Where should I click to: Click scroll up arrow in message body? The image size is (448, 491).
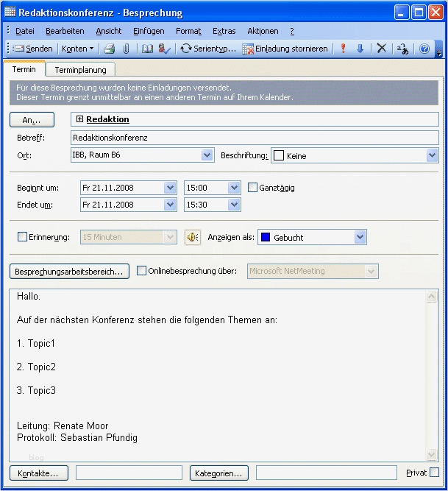point(432,296)
